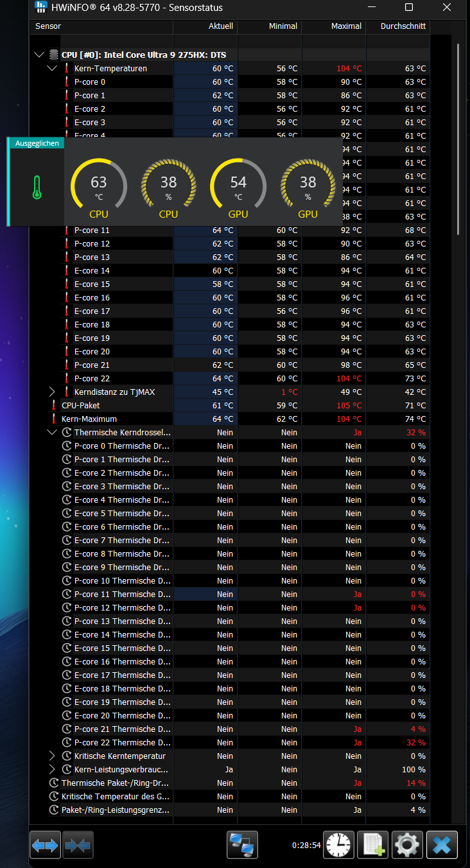Click clock icon beside E-core 5 Thermische Dr...

pos(66,514)
